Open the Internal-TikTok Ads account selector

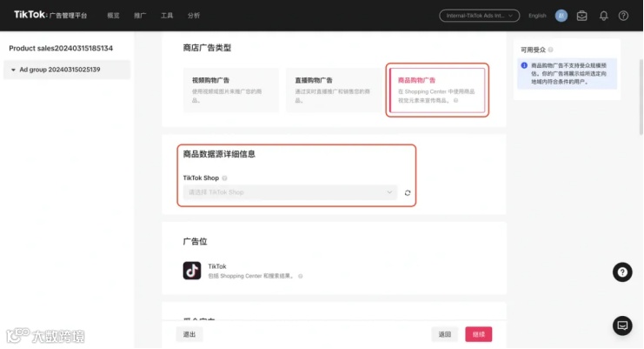[479, 16]
